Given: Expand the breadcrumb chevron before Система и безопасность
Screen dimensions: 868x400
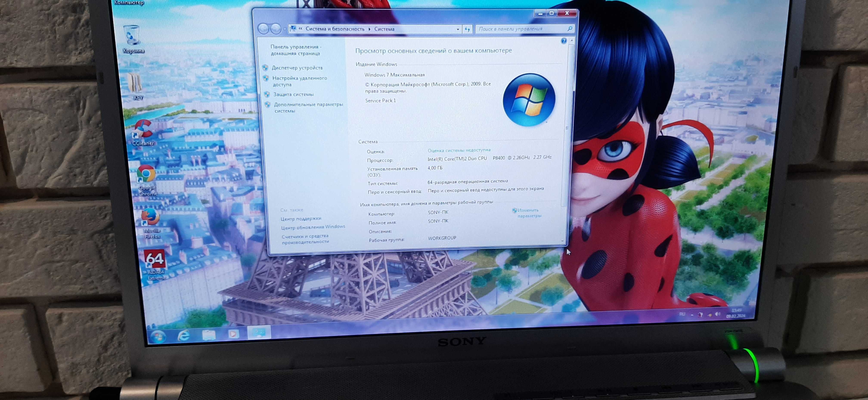Looking at the screenshot, I should (x=300, y=29).
